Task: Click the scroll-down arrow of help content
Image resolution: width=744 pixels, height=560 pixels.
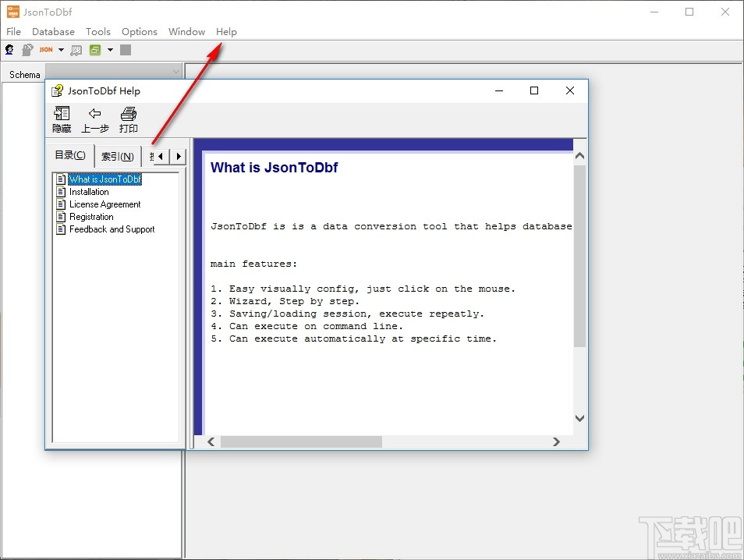Action: tap(579, 418)
